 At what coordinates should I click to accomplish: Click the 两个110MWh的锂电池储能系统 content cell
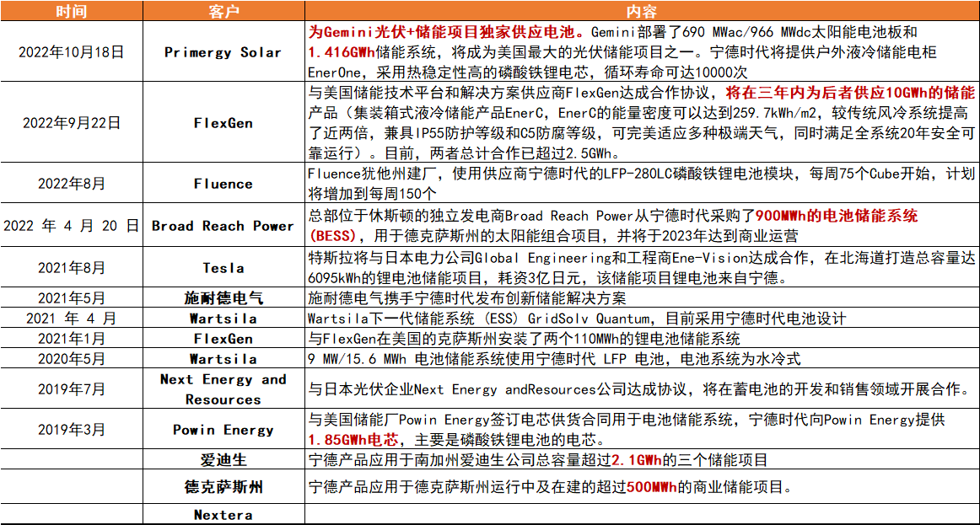click(x=642, y=339)
